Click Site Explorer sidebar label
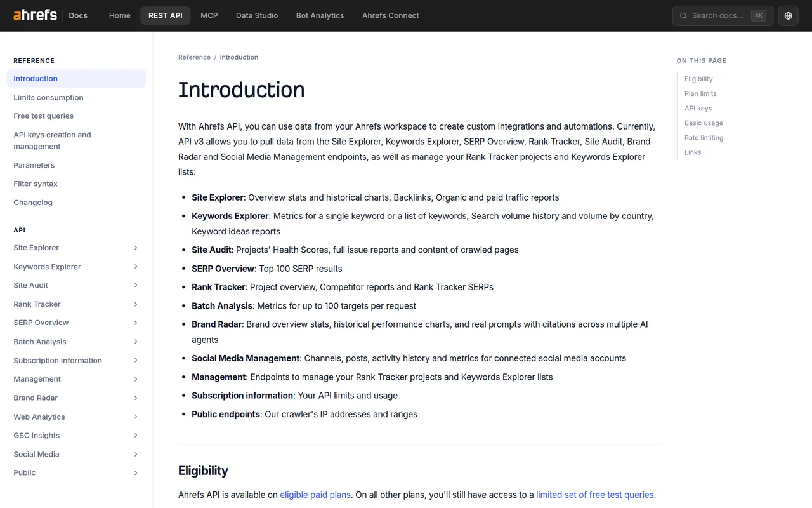Viewport: 812px width, 508px height. click(36, 248)
